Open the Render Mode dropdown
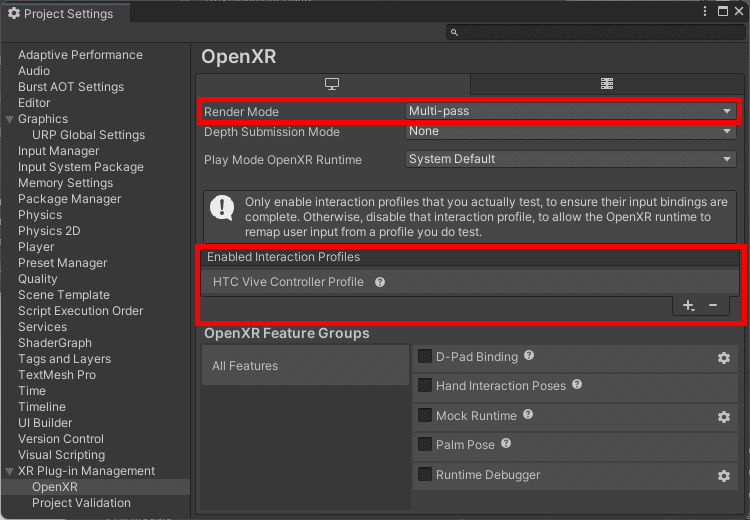750x520 pixels. pos(571,111)
